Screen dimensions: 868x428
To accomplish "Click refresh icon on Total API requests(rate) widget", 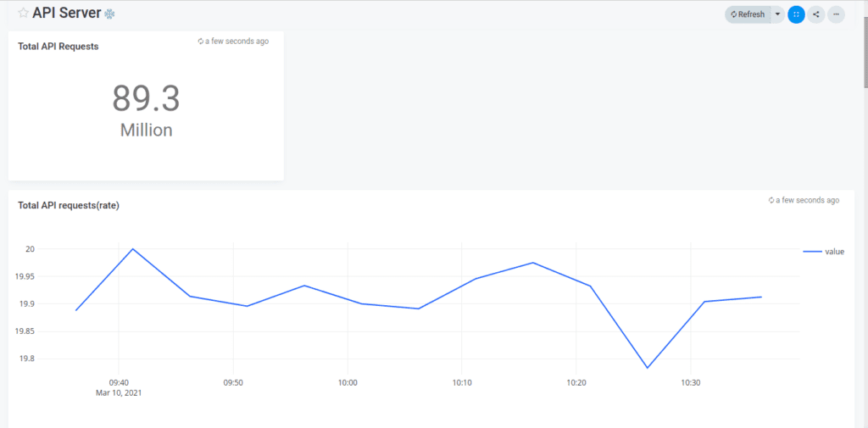I will (x=771, y=201).
